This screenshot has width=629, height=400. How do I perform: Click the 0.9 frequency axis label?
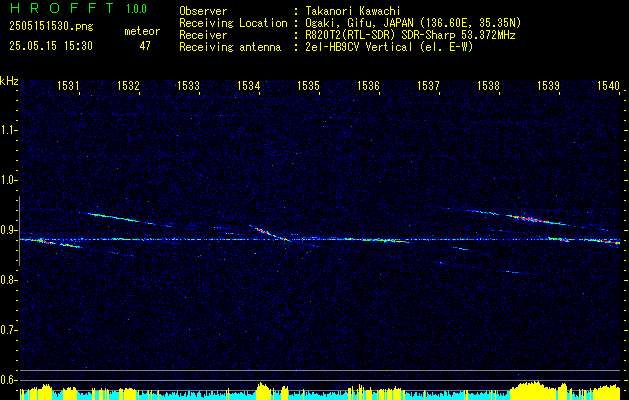point(8,230)
